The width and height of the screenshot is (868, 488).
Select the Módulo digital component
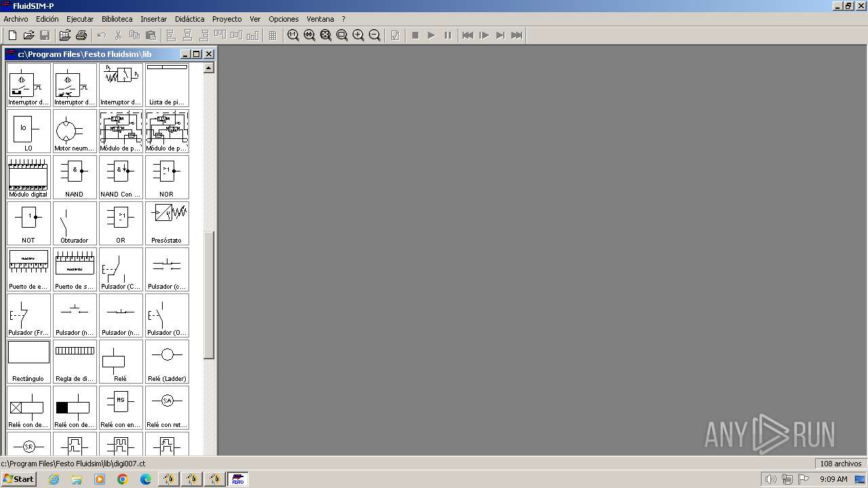[x=28, y=178]
